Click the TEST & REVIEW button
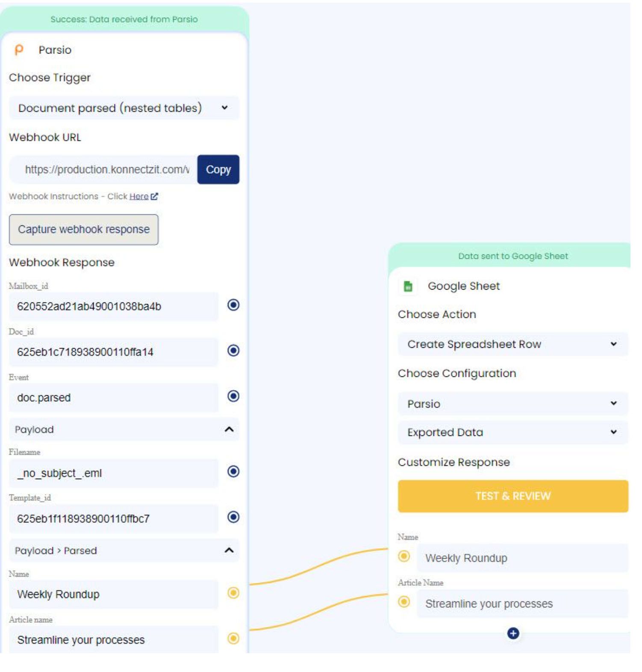The width and height of the screenshot is (642, 672). click(512, 496)
